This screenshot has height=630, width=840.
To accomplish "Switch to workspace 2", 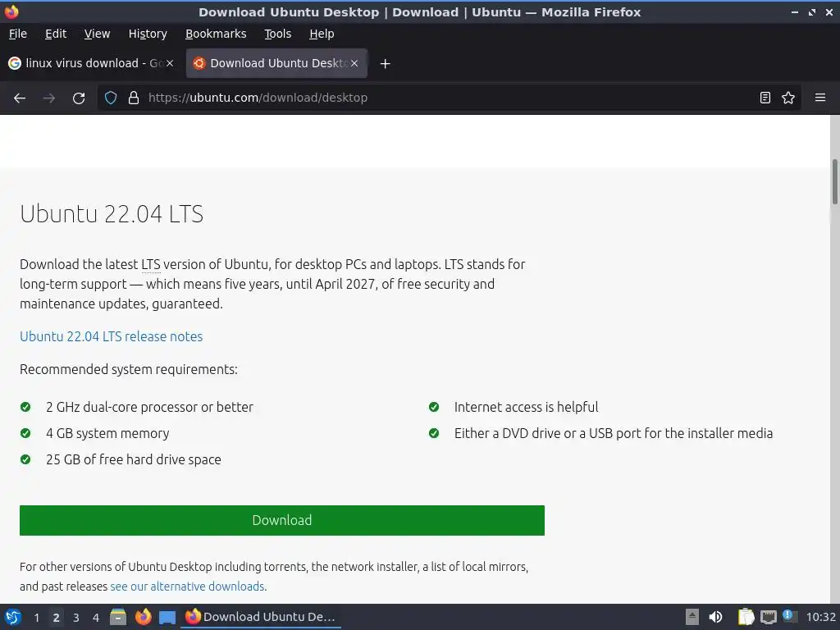I will (57, 618).
